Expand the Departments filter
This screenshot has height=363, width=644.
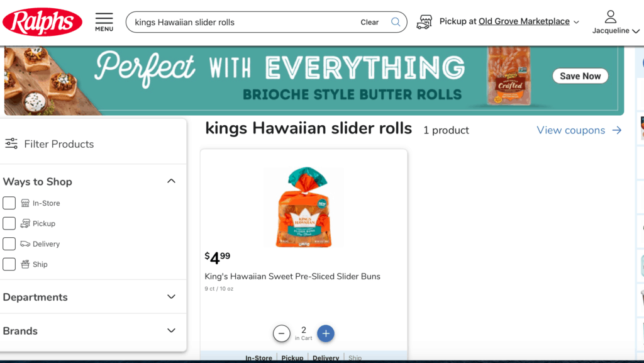click(171, 296)
